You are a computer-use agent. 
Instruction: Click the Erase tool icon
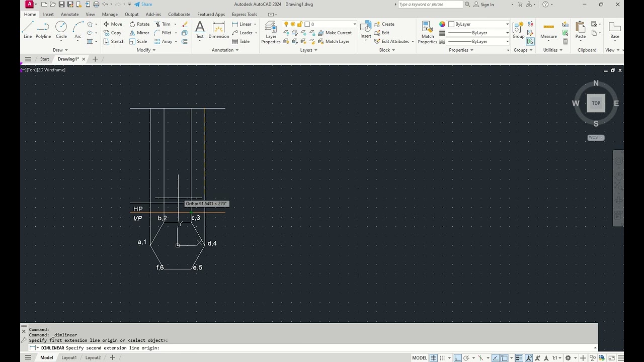pos(185,24)
